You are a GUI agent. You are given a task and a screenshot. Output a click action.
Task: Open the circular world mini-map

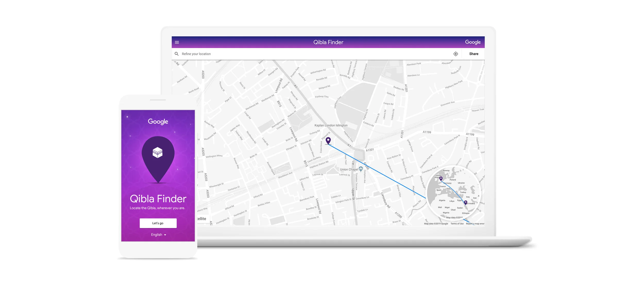pyautogui.click(x=454, y=193)
